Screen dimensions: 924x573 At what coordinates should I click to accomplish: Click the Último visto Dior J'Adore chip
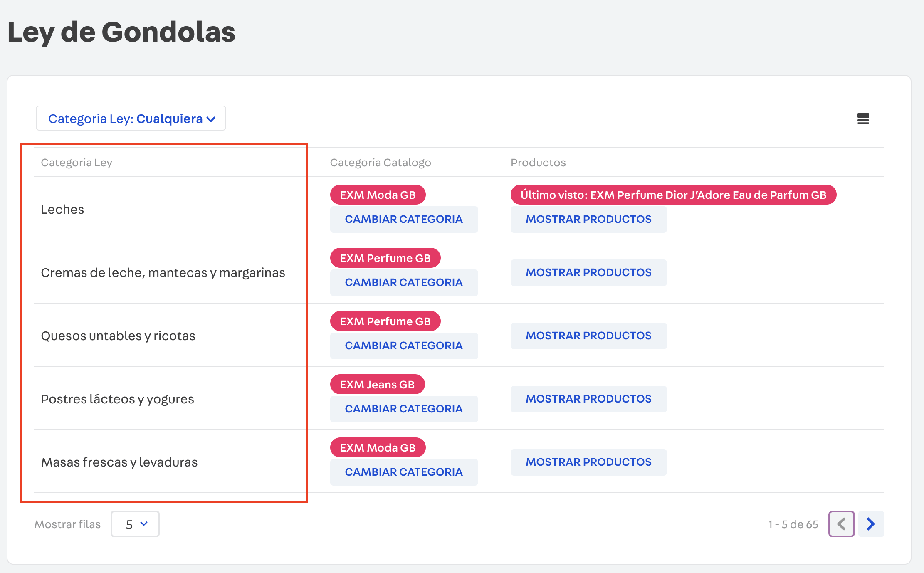673,195
